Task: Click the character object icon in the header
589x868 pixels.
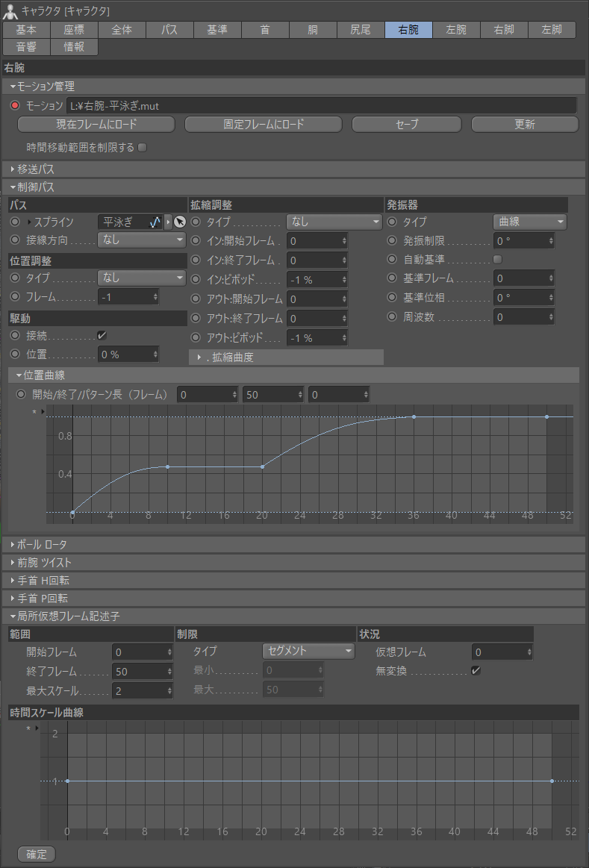Action: (10, 11)
